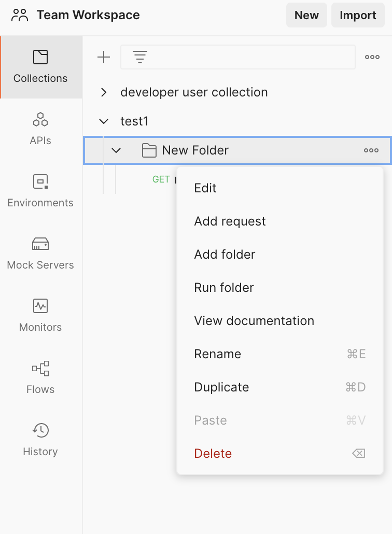Viewport: 392px width, 534px height.
Task: Click the New button
Action: (306, 15)
